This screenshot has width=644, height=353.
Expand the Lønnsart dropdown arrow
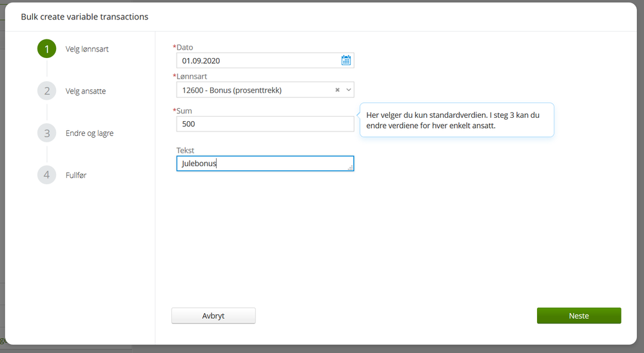tap(349, 90)
